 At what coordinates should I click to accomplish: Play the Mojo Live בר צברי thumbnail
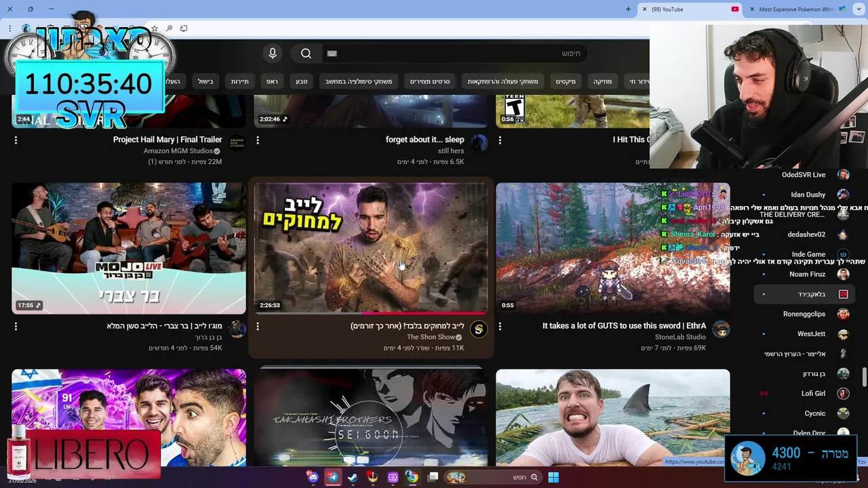point(129,248)
